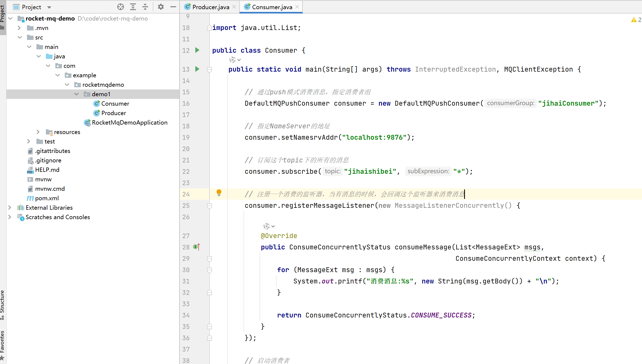The image size is (642, 364).
Task: Collapse the java folder node
Action: [x=39, y=56]
